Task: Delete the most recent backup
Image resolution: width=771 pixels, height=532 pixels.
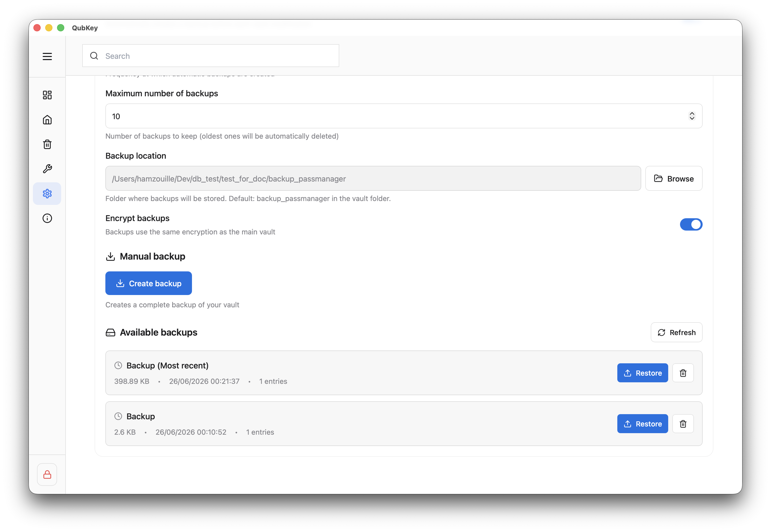Action: coord(683,373)
